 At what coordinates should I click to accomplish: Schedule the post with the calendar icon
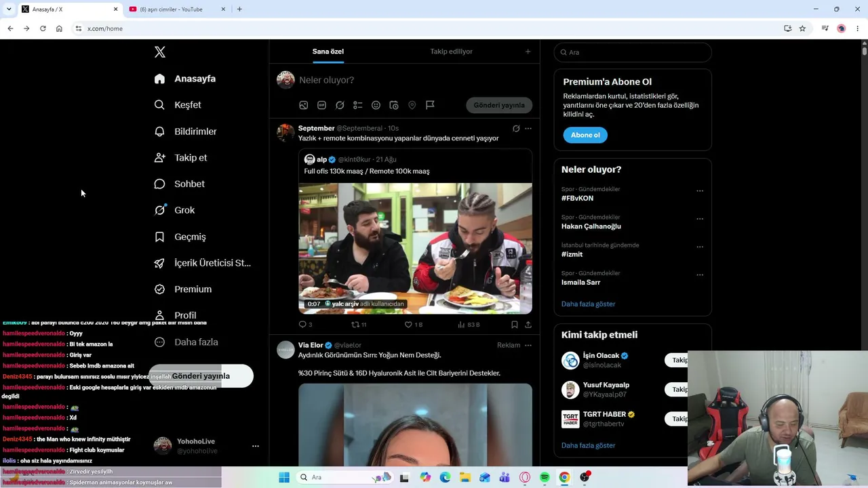[x=393, y=105]
